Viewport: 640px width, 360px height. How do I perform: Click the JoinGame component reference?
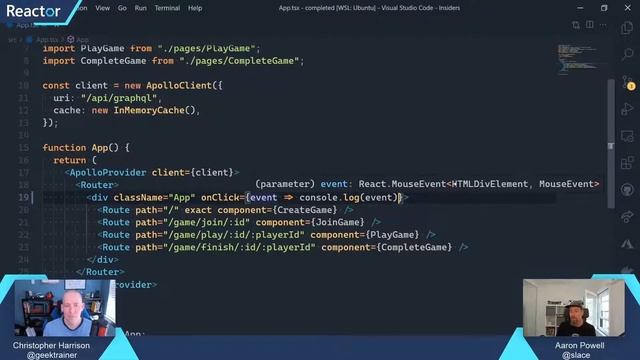click(338, 222)
